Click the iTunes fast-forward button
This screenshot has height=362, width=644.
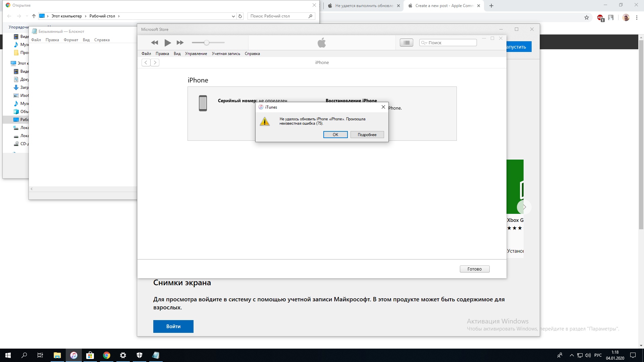click(180, 43)
